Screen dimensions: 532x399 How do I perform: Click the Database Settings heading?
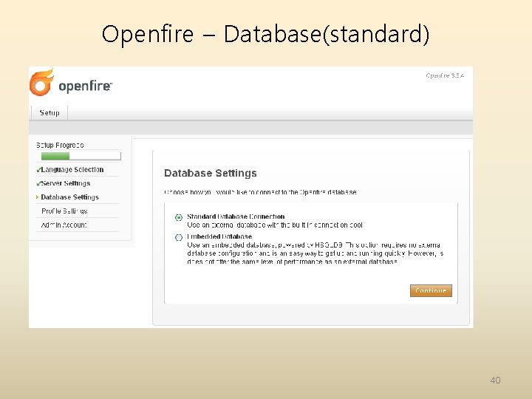tap(211, 174)
